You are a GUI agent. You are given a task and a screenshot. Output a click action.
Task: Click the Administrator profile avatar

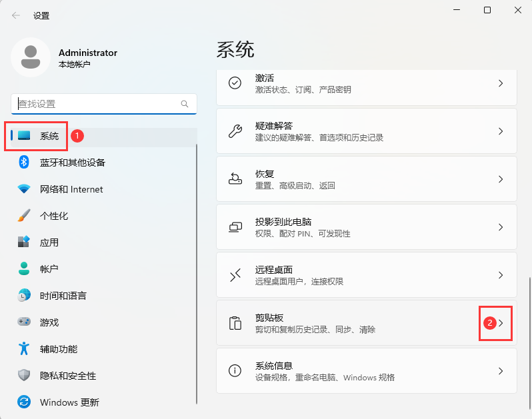tap(31, 57)
